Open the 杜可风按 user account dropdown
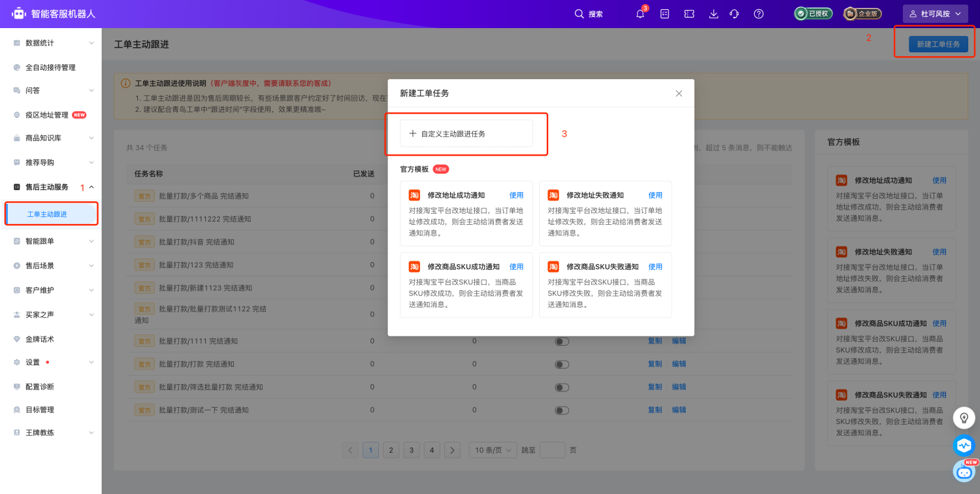Screen dimensions: 980x494 click(935, 14)
